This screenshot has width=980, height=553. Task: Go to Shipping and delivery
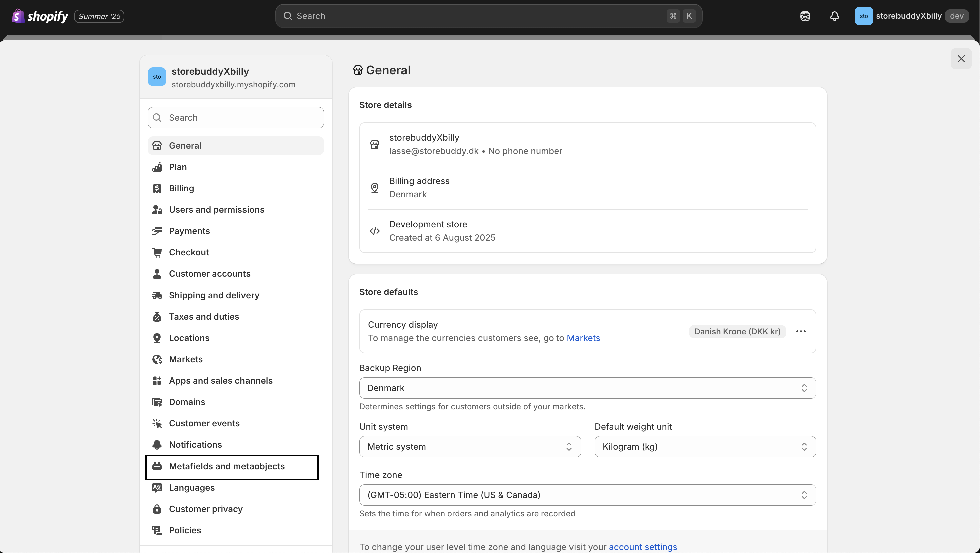tap(235, 295)
